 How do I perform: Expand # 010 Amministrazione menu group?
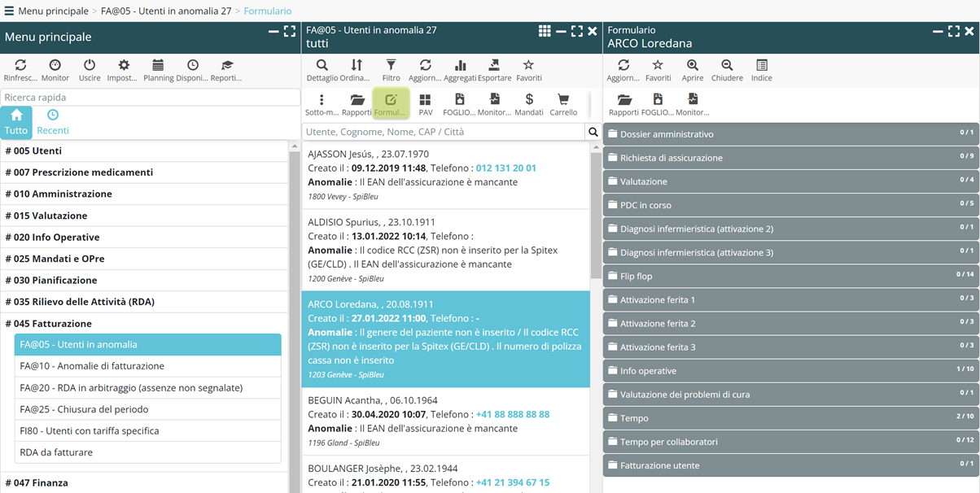tap(59, 194)
